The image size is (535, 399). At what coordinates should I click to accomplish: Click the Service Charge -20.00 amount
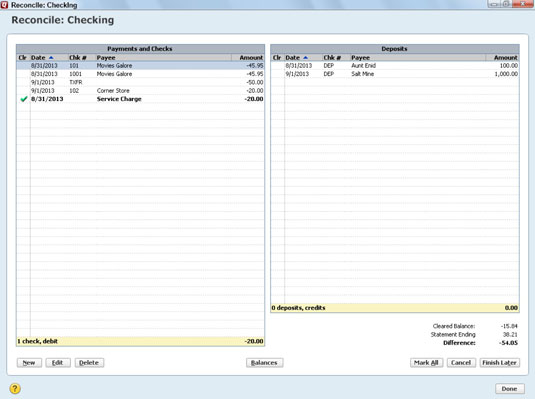click(x=254, y=99)
